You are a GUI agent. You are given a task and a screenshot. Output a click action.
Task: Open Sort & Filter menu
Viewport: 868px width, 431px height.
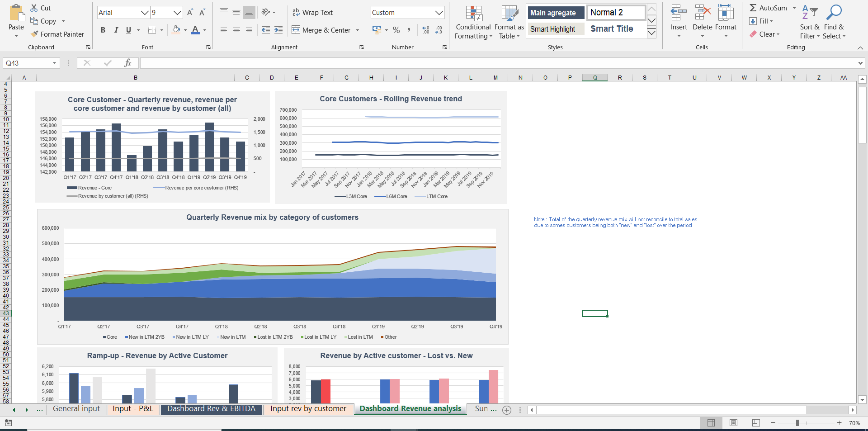pyautogui.click(x=810, y=22)
